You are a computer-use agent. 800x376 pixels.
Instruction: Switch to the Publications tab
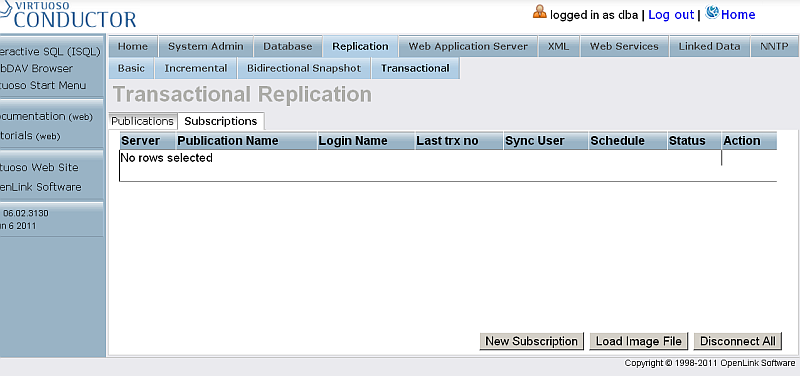click(x=142, y=121)
